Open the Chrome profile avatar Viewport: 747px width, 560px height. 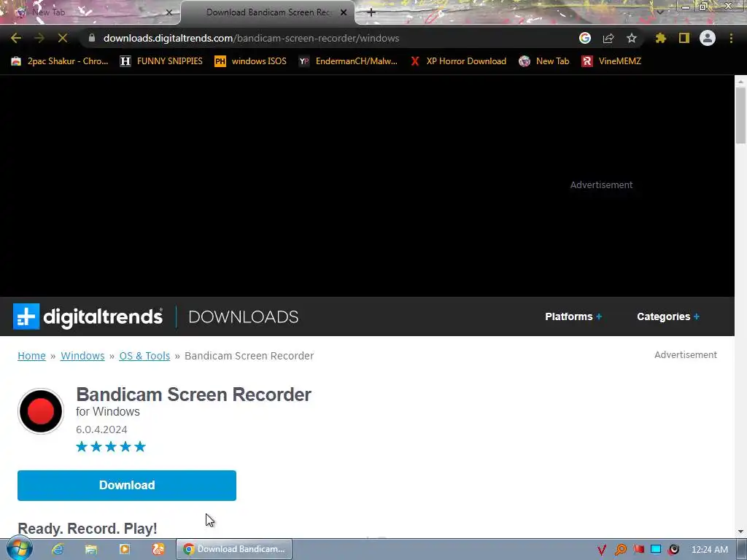click(x=708, y=38)
